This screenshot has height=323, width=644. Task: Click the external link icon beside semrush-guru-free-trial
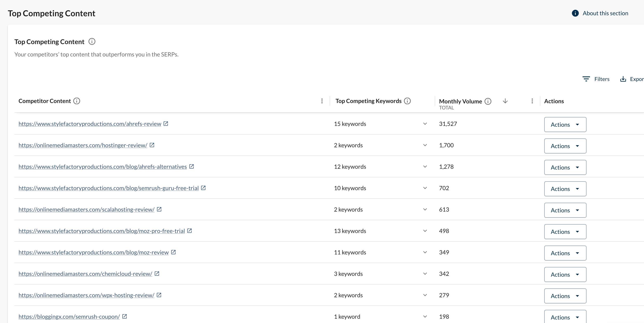tap(203, 188)
